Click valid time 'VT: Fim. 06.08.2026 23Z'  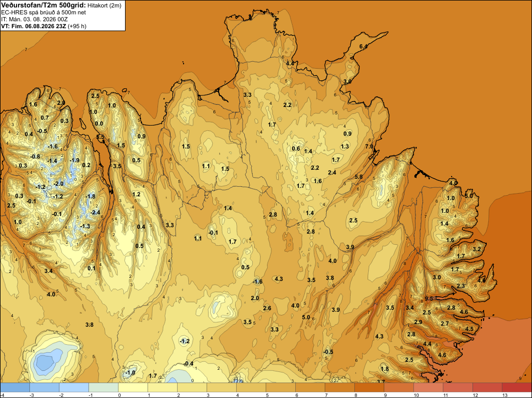[x=34, y=26]
